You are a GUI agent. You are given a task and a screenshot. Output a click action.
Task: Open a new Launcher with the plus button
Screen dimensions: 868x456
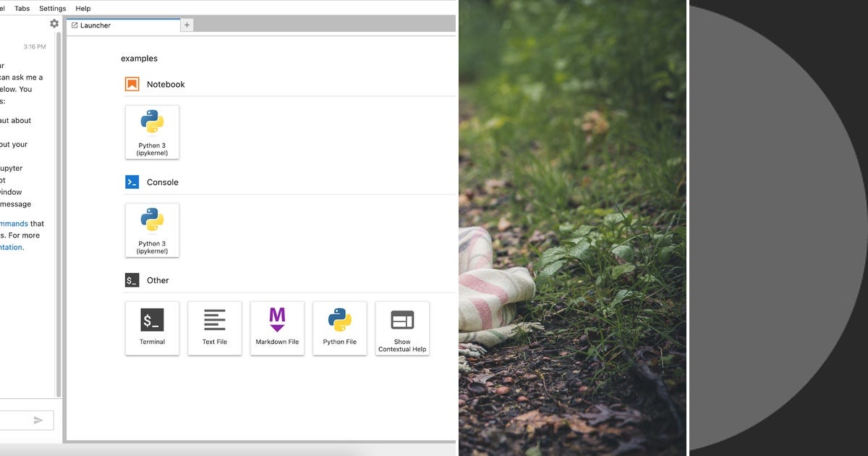coord(187,25)
